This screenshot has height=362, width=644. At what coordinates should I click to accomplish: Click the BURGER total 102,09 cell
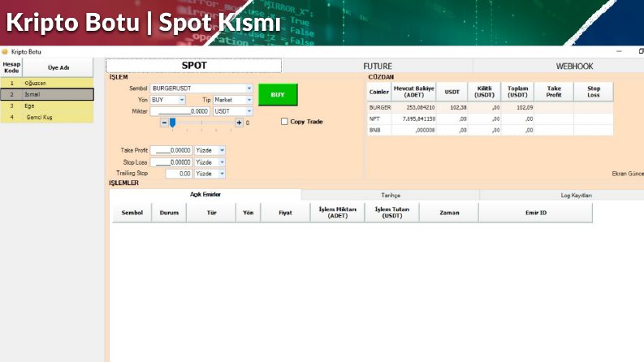coord(517,107)
